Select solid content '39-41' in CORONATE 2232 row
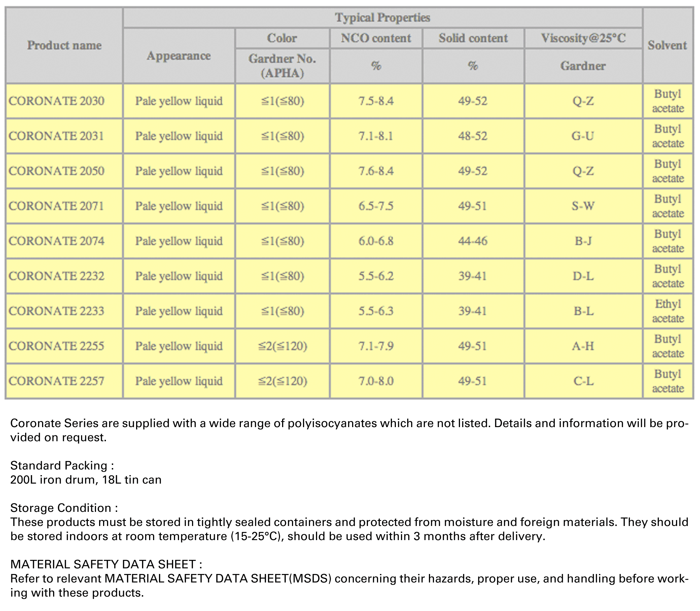Image resolution: width=700 pixels, height=611 pixels. pos(473,276)
